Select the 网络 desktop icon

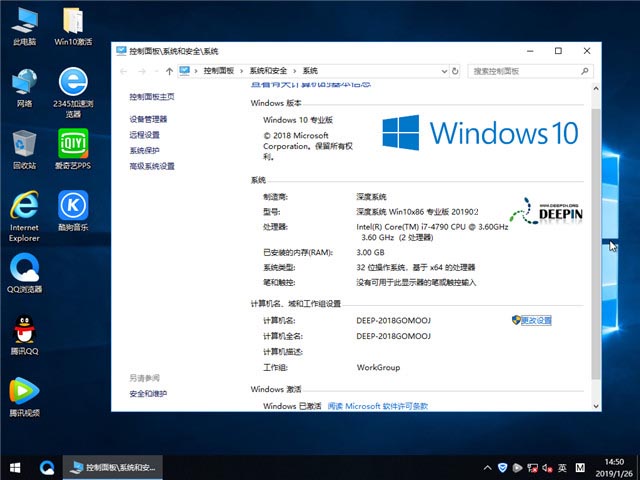[24, 88]
